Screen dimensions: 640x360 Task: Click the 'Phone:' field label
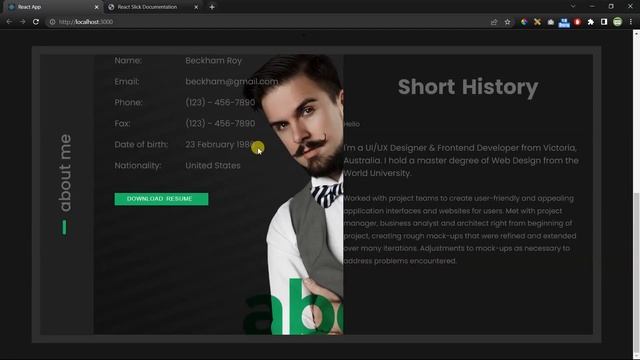(x=129, y=102)
